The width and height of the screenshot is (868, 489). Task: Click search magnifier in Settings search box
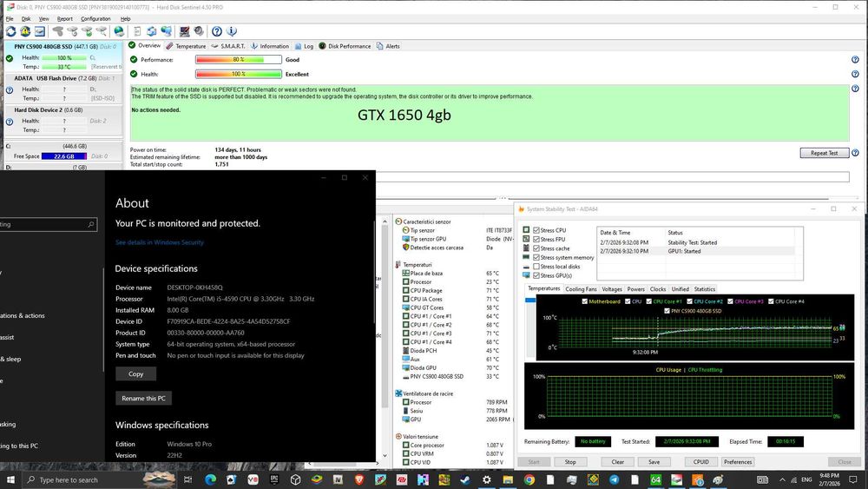coord(91,224)
